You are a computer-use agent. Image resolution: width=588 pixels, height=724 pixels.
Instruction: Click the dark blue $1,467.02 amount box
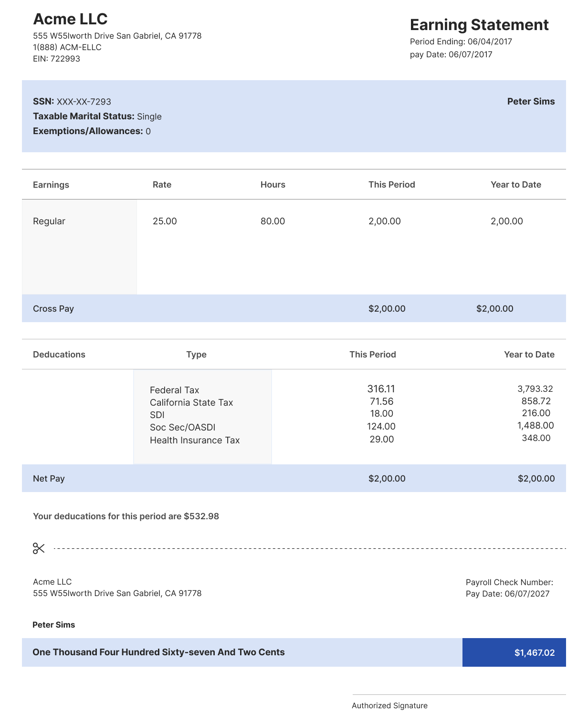coord(514,652)
